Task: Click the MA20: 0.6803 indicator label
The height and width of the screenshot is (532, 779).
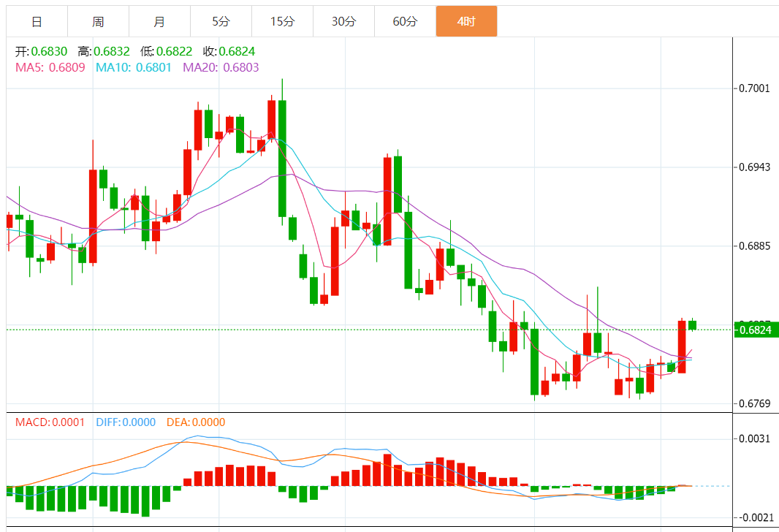Action: tap(221, 67)
